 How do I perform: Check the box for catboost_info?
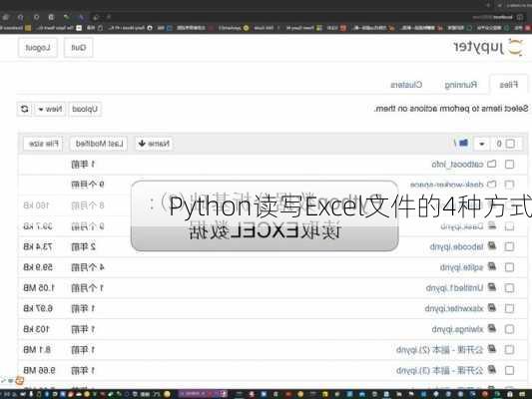[509, 165]
